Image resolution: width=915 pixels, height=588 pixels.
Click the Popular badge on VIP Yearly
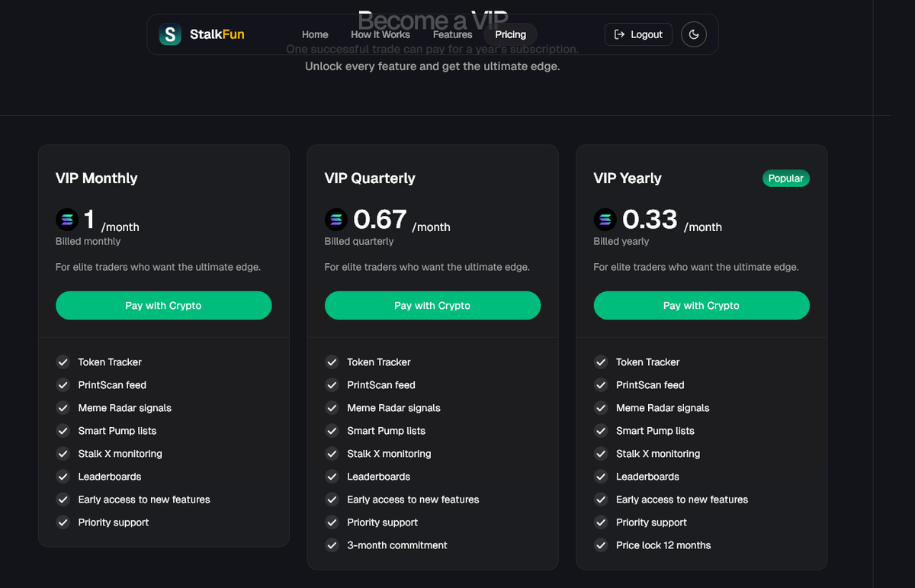[x=786, y=178]
